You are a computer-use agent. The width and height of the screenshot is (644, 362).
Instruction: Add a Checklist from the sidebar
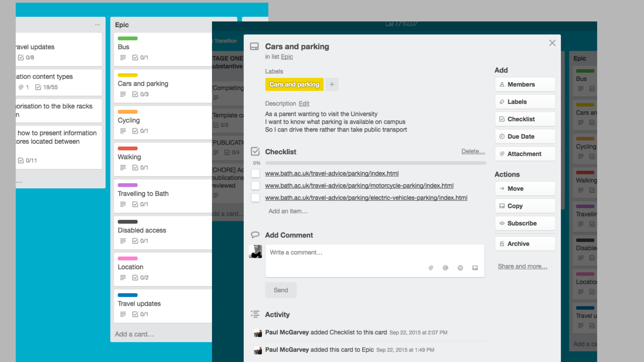click(x=525, y=119)
